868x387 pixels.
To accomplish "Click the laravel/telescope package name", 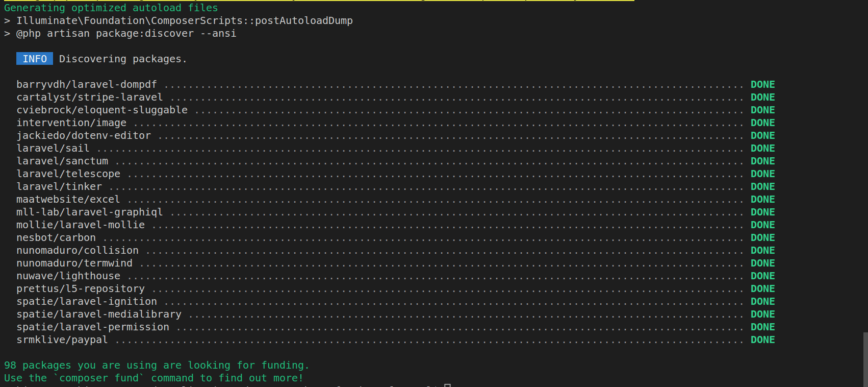I will (68, 174).
